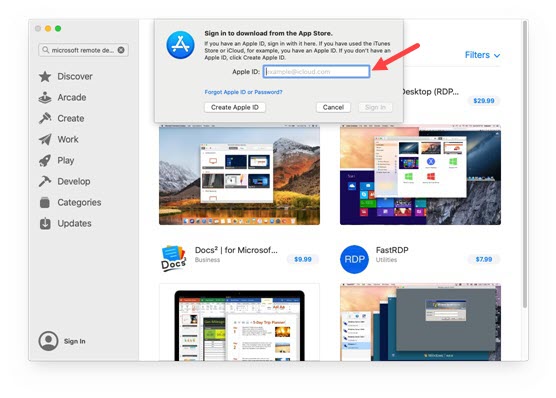Select Develop in sidebar

tap(74, 181)
